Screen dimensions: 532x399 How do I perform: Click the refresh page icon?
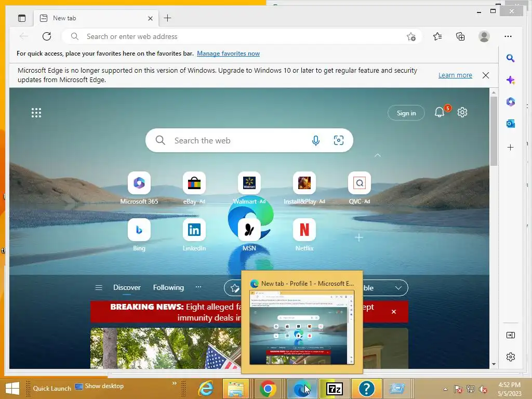[x=47, y=36]
